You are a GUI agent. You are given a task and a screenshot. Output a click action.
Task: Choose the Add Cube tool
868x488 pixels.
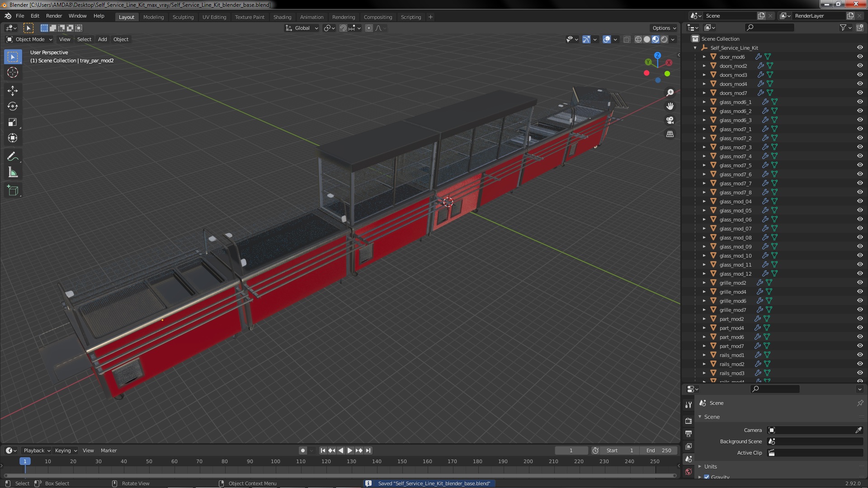[13, 191]
